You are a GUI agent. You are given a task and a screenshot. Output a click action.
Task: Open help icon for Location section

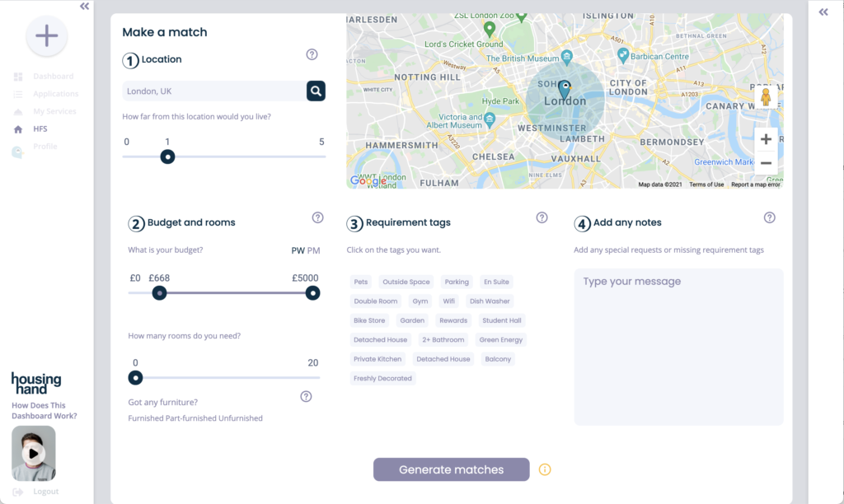pyautogui.click(x=312, y=54)
